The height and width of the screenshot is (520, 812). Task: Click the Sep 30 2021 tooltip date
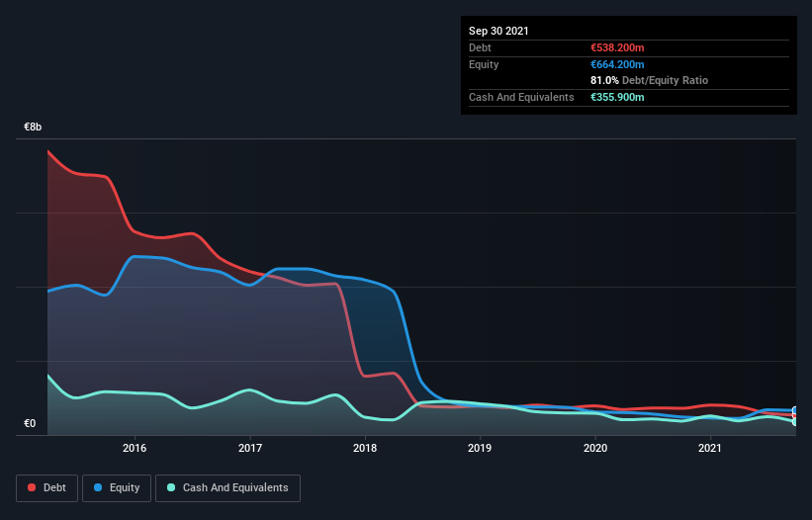point(498,31)
